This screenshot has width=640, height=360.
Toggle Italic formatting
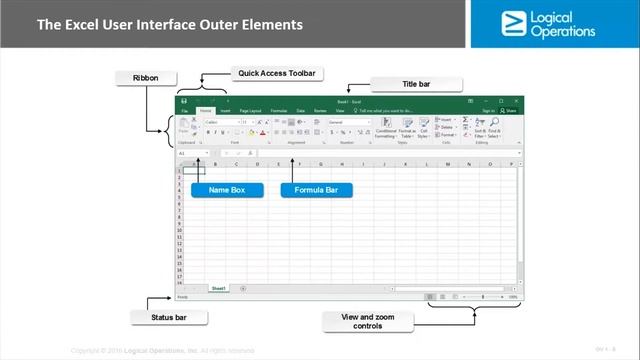pyautogui.click(x=216, y=132)
